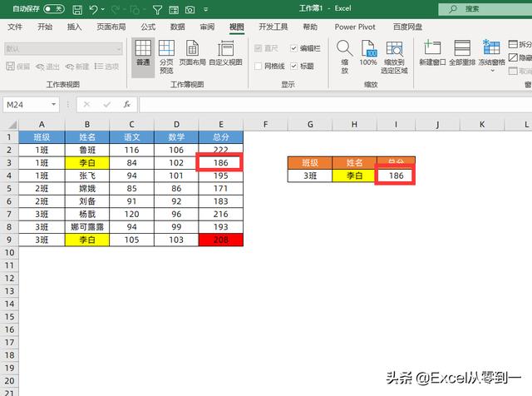The width and height of the screenshot is (532, 396).
Task: Click the 鲁班 name cell
Action: [87, 150]
